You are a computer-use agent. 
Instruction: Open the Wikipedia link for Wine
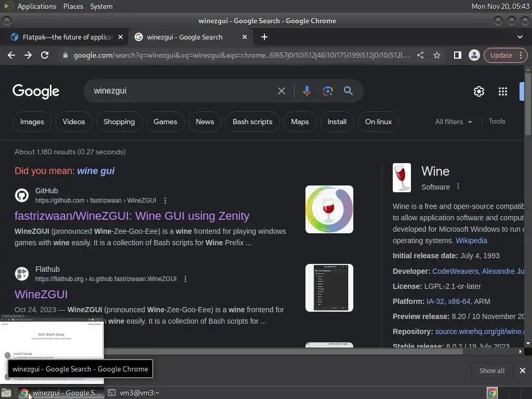click(x=471, y=241)
